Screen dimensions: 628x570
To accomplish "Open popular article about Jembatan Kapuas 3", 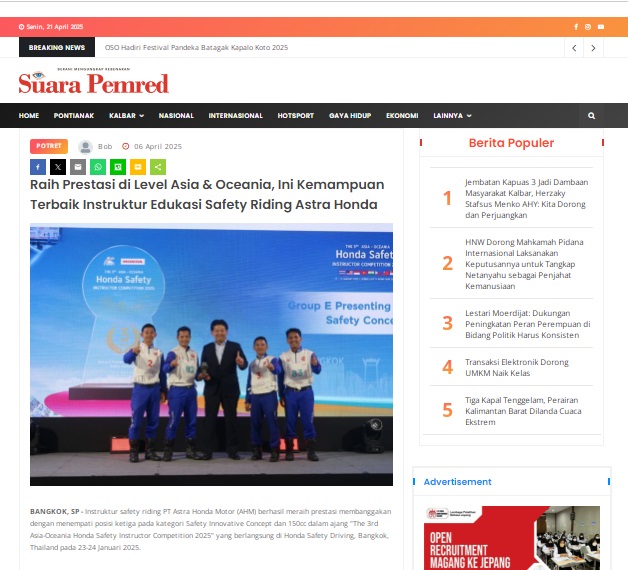I will point(527,199).
